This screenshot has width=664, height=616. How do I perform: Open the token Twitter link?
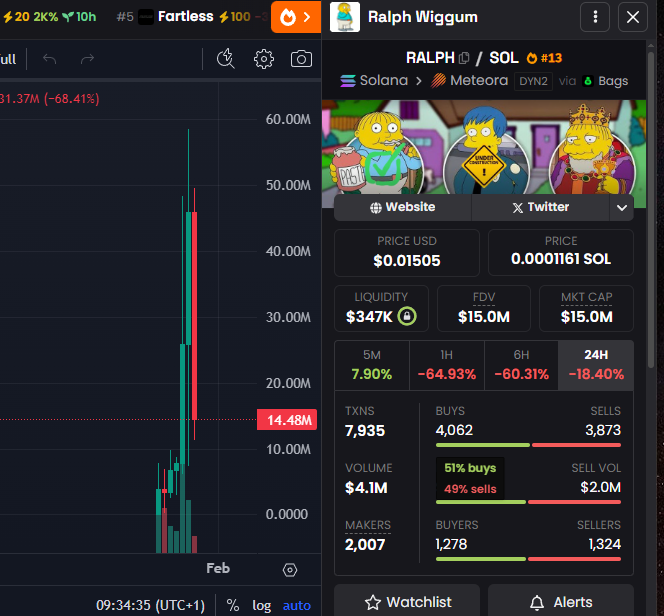point(541,207)
